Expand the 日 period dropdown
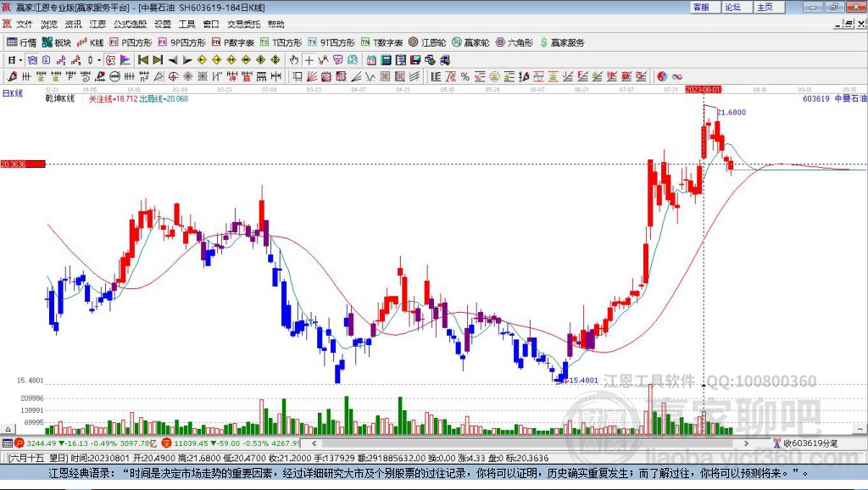 20,60
